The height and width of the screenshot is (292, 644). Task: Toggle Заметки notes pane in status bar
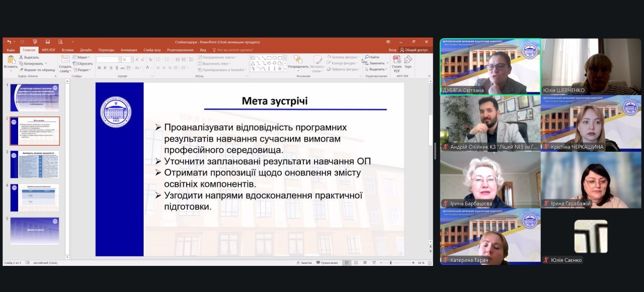304,263
